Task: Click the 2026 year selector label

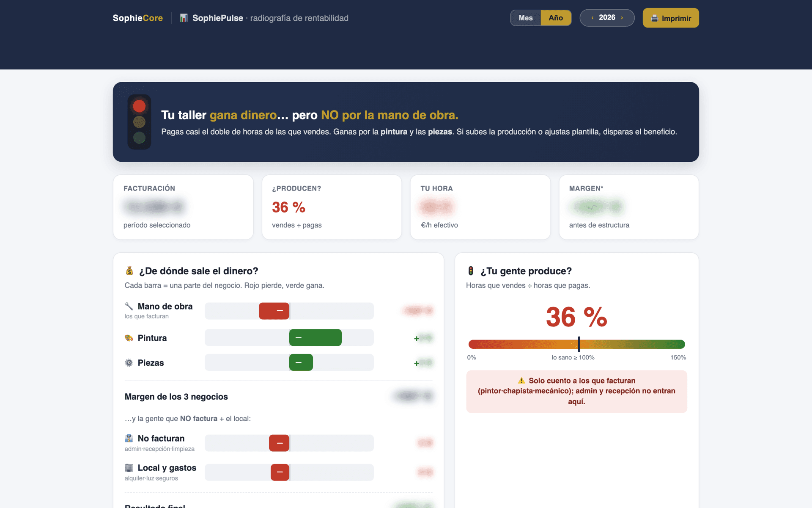Action: 607,17
